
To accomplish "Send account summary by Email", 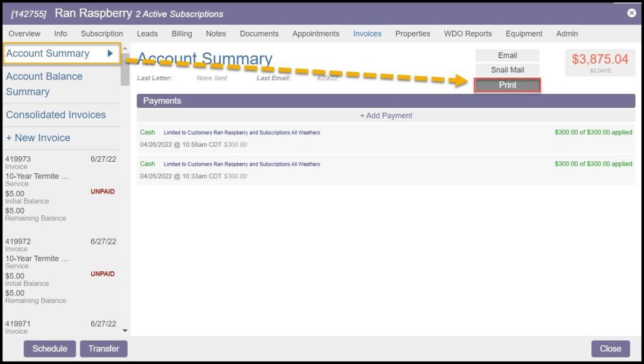I will tap(508, 55).
